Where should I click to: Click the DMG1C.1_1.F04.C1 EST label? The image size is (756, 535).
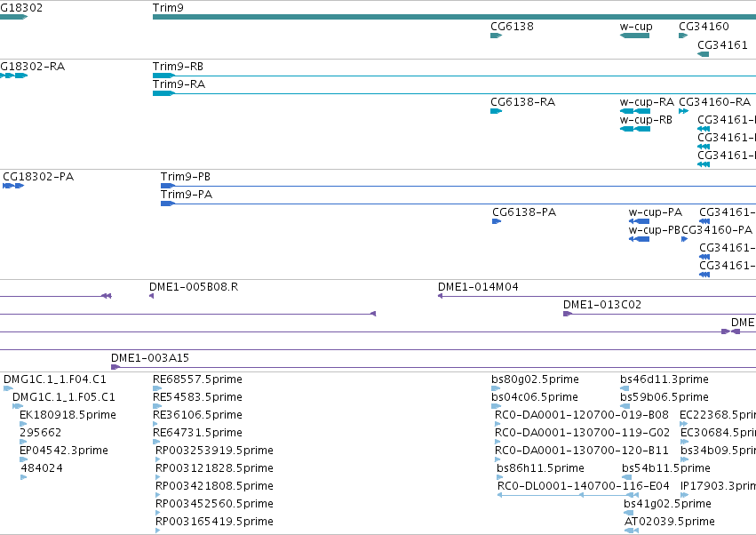[x=54, y=379]
